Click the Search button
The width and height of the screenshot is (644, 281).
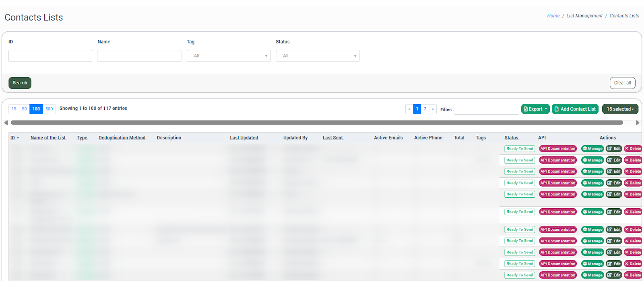pos(20,83)
